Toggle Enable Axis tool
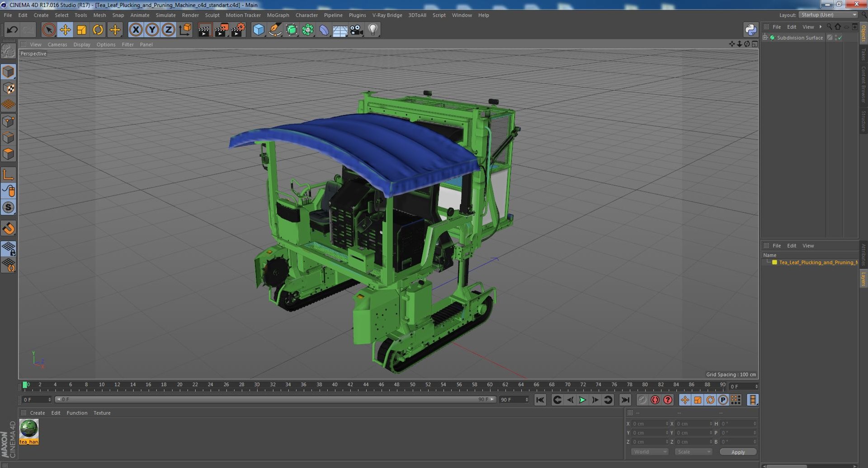Viewport: 868px width, 468px height. click(9, 174)
